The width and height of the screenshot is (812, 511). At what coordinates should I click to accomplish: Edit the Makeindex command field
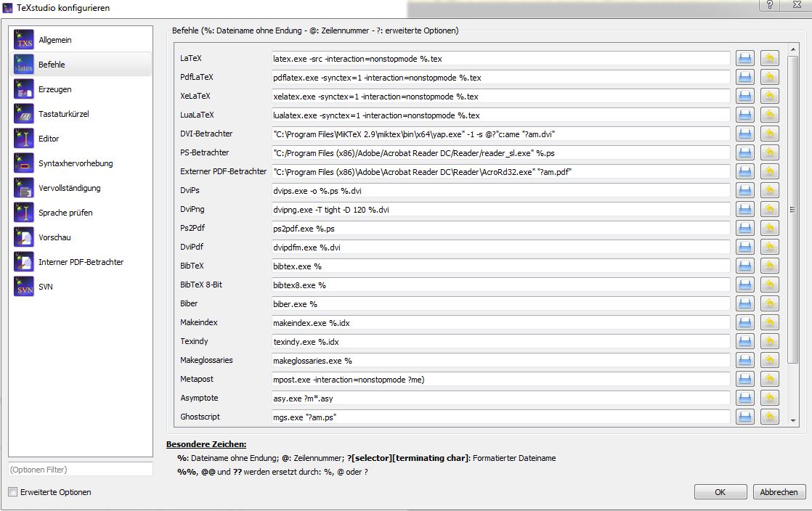(500, 322)
